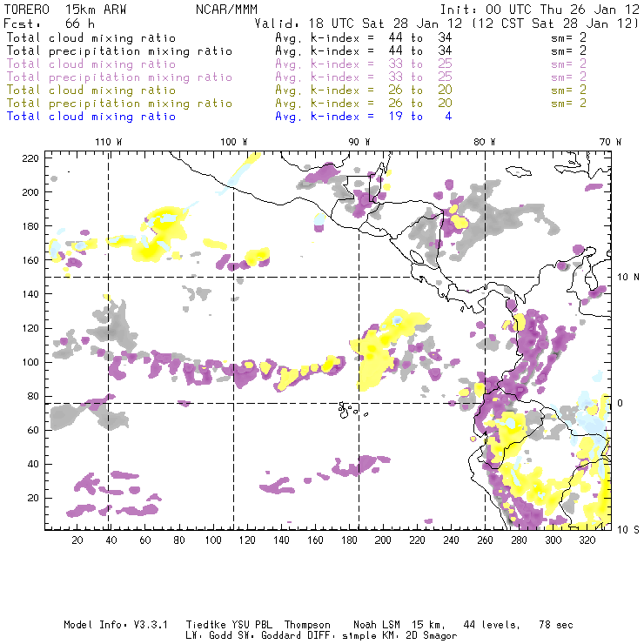
Task: Click purple "Total precipitation mixing ratio" legend label
Action: [119, 77]
